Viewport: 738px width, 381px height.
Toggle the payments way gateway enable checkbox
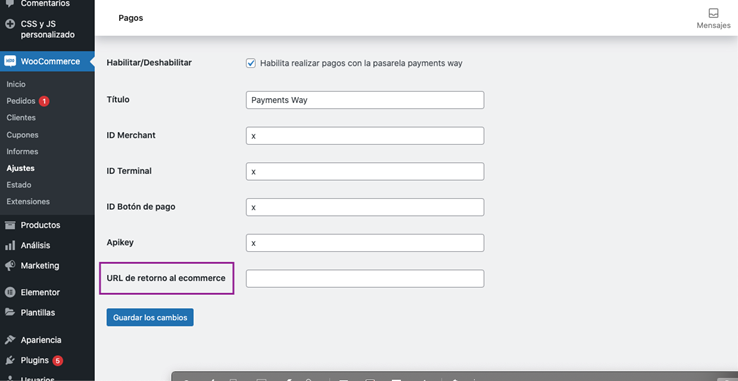coord(251,63)
